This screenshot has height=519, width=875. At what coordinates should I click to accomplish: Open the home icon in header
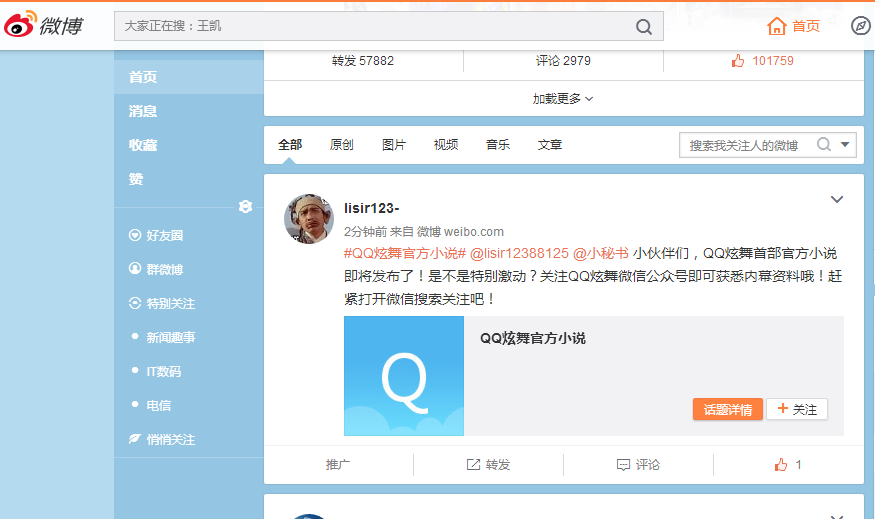[x=776, y=26]
